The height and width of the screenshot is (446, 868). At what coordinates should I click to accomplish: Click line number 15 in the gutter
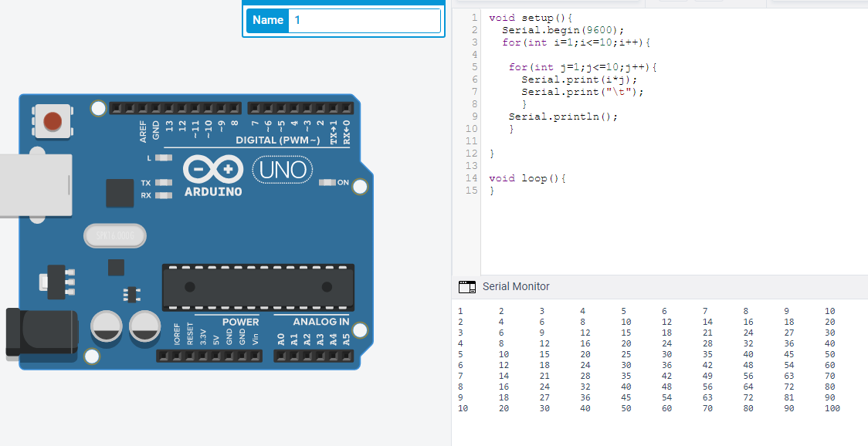(x=471, y=191)
